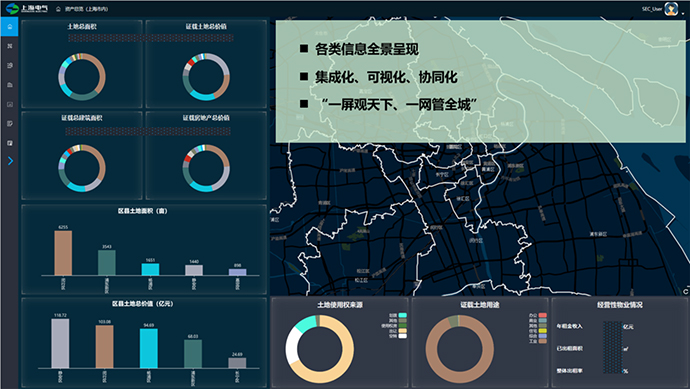
Task: Toggle white legend swatch in 土地使用权来源
Action: [x=402, y=336]
